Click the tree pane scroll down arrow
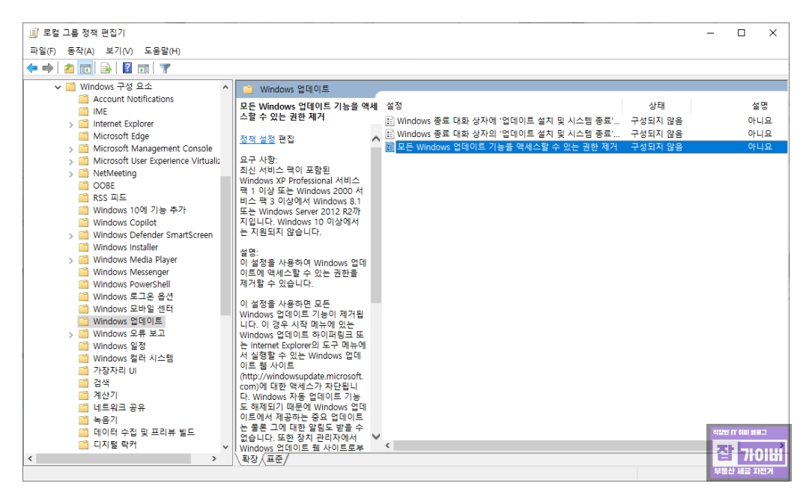The width and height of the screenshot is (812, 504). 225,447
